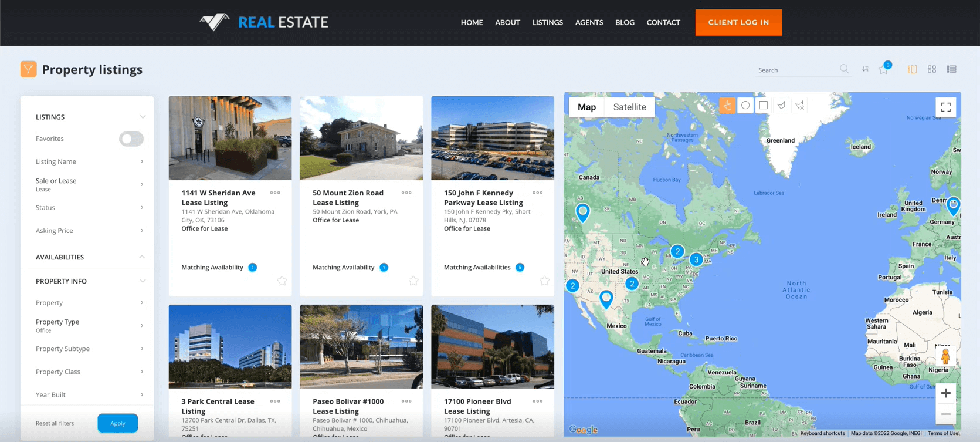Screen dimensions: 980x442
Task: Switch to map split view layout
Action: tap(912, 69)
